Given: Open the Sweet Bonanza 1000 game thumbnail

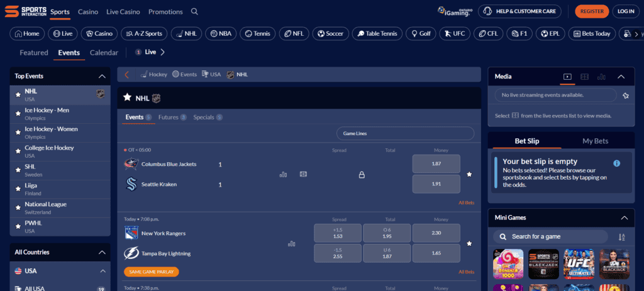Looking at the screenshot, I should click(508, 264).
